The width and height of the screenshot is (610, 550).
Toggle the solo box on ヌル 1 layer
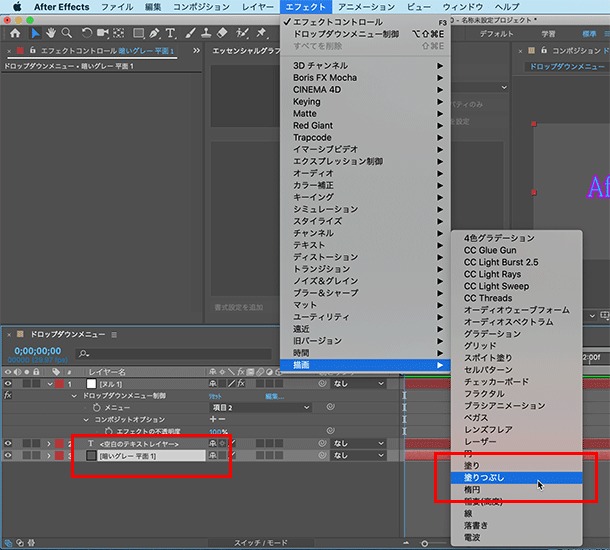click(x=26, y=384)
